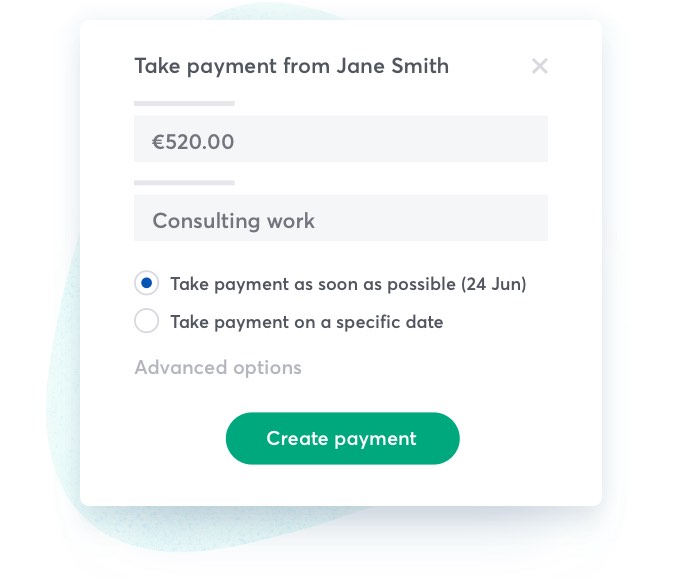Click the €520.00 amount field
This screenshot has height=580, width=680.
(340, 139)
